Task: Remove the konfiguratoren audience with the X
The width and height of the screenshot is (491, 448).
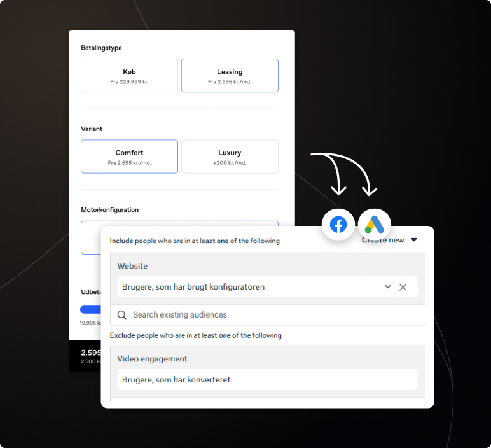Action: 403,287
